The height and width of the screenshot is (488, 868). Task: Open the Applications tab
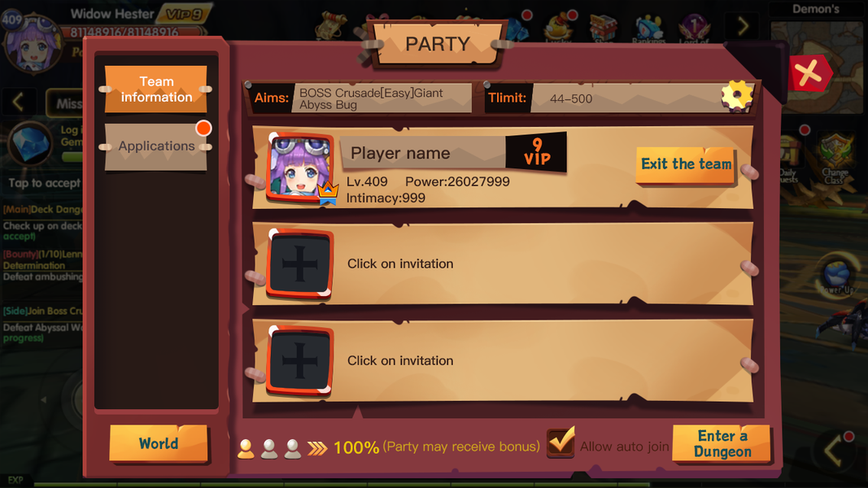click(156, 146)
